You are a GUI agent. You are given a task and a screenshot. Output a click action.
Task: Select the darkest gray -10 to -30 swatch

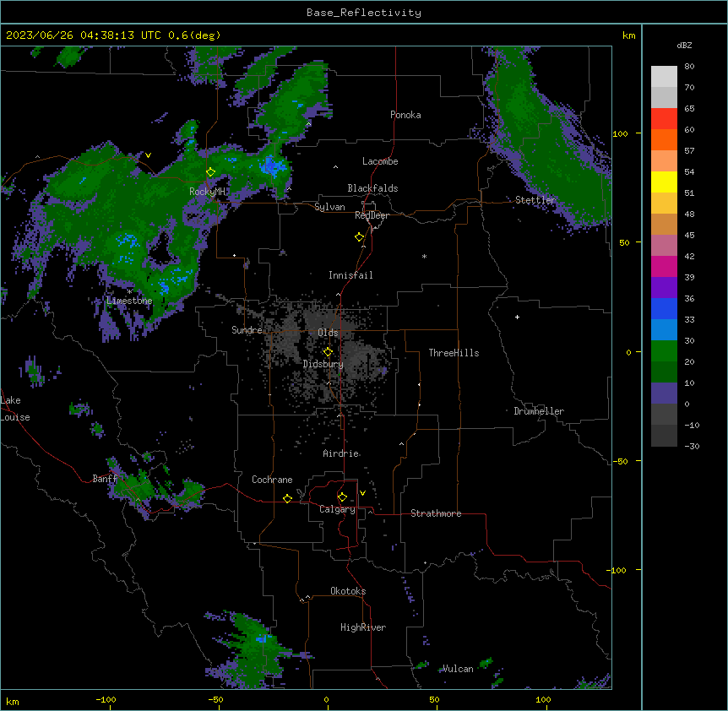[664, 436]
